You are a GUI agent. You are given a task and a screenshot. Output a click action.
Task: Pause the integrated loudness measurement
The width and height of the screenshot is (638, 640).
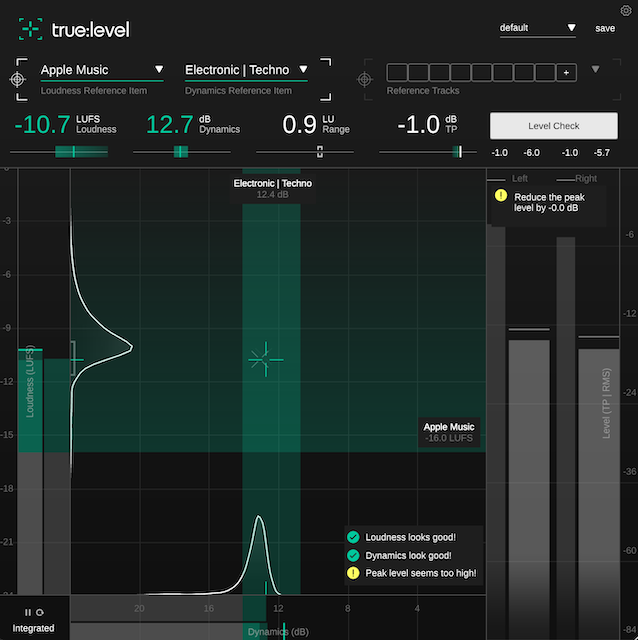click(x=28, y=612)
